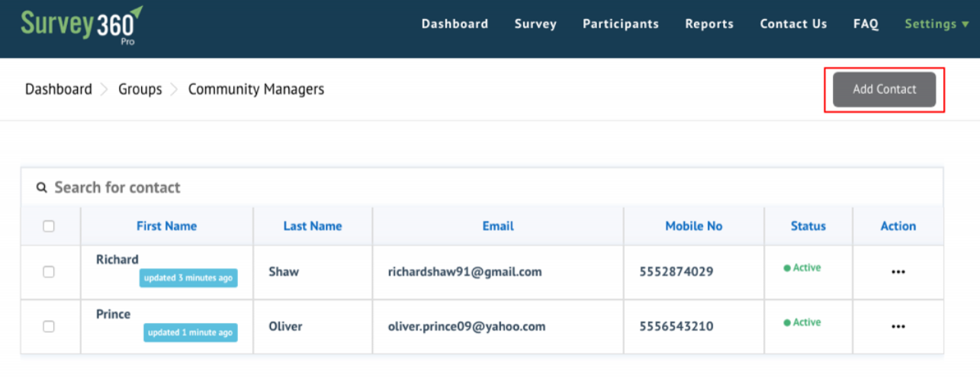This screenshot has height=378, width=980.
Task: Open the FAQ page from navbar
Action: (866, 24)
